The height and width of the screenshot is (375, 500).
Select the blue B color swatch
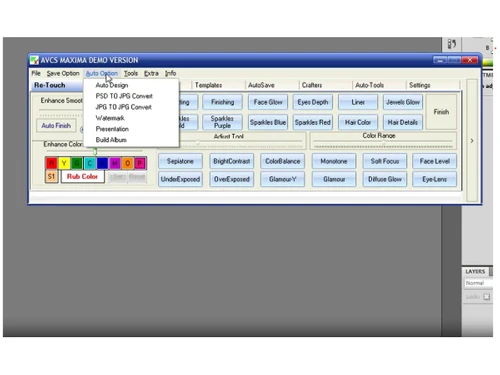point(102,163)
